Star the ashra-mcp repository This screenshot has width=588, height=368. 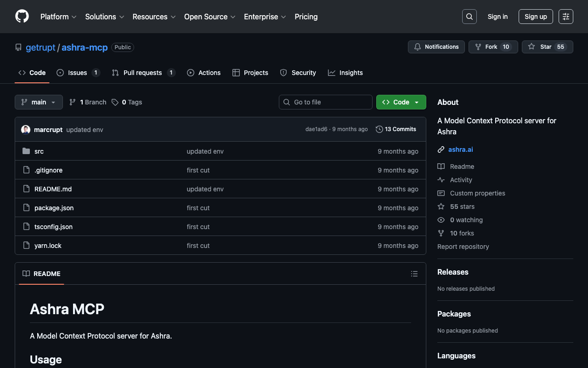coord(547,47)
